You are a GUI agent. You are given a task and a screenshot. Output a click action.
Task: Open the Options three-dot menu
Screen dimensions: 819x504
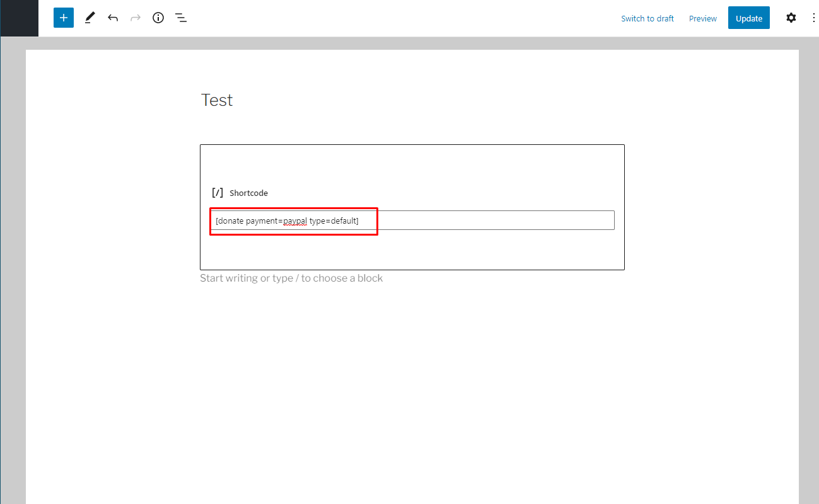tap(813, 18)
